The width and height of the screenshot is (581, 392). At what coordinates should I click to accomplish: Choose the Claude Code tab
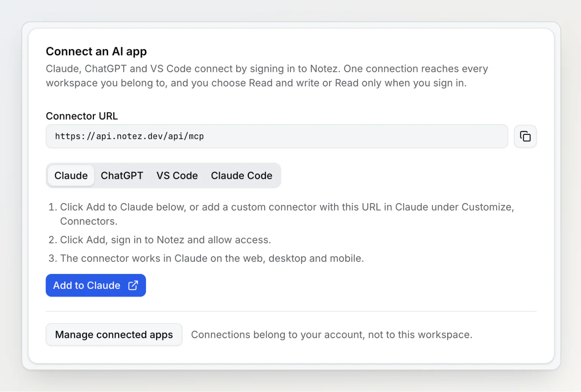(x=242, y=176)
